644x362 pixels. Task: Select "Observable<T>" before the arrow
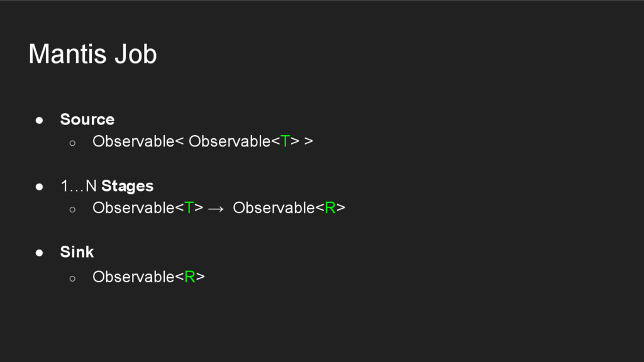pos(147,208)
